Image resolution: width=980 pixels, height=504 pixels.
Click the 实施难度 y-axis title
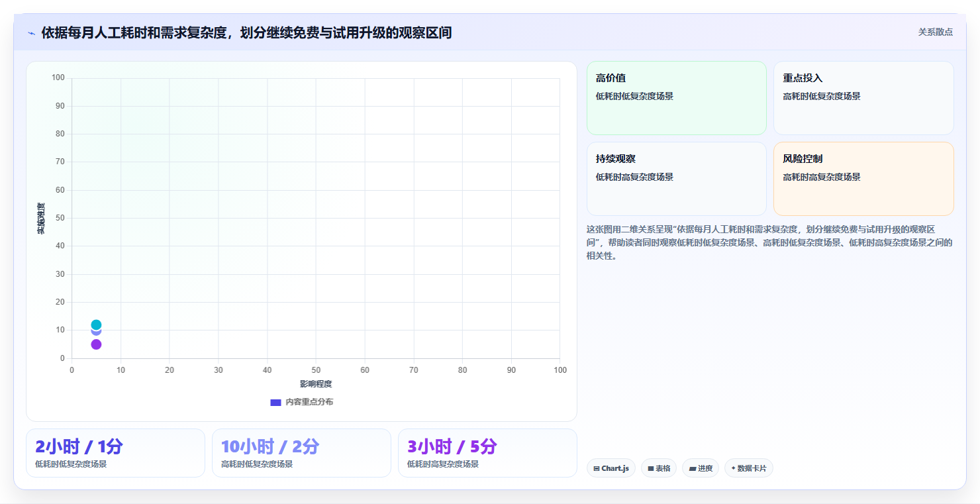pyautogui.click(x=41, y=219)
